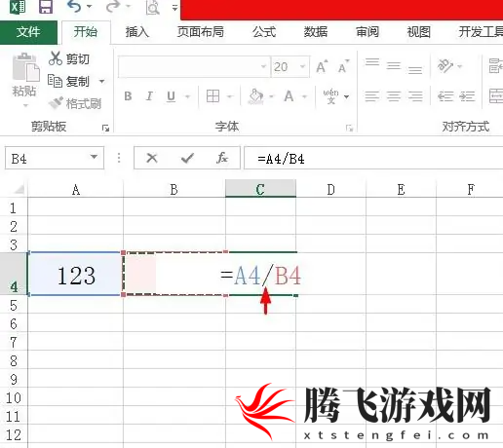Click the fill color paint bucket icon
The image size is (503, 448).
pyautogui.click(x=256, y=96)
